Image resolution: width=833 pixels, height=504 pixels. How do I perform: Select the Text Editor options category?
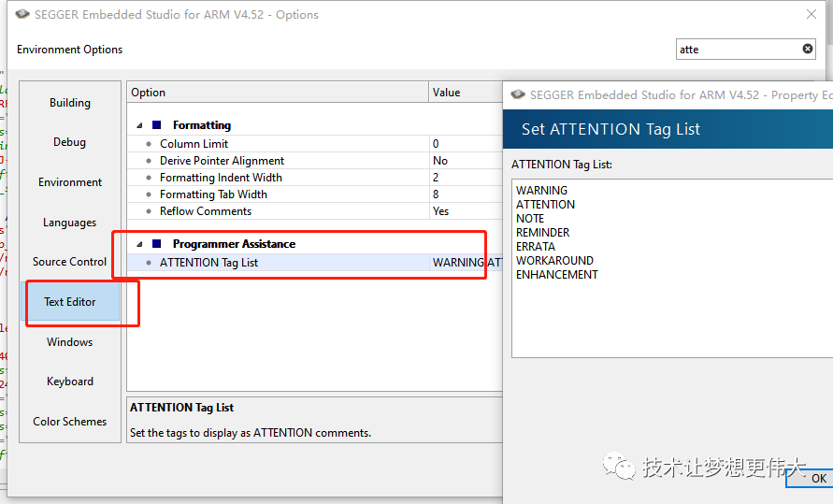click(69, 302)
